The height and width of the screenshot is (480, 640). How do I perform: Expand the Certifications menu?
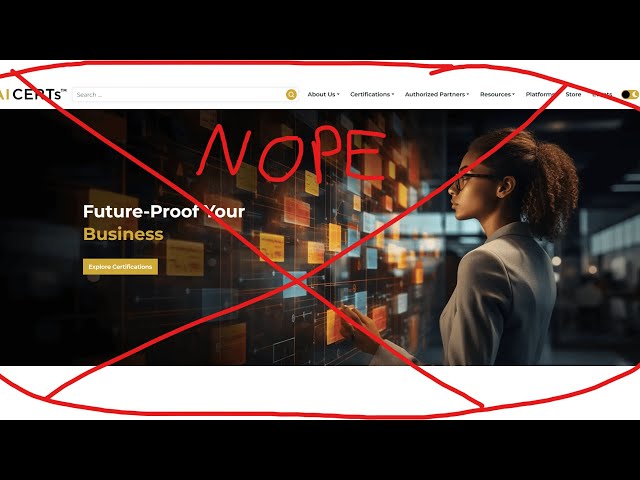coord(372,94)
